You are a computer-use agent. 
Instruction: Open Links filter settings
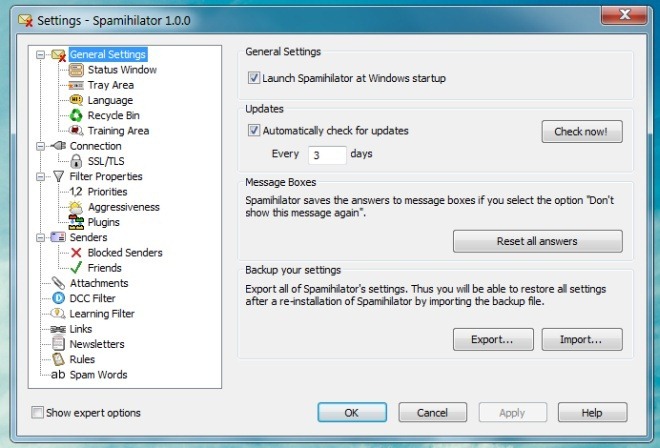coord(81,329)
